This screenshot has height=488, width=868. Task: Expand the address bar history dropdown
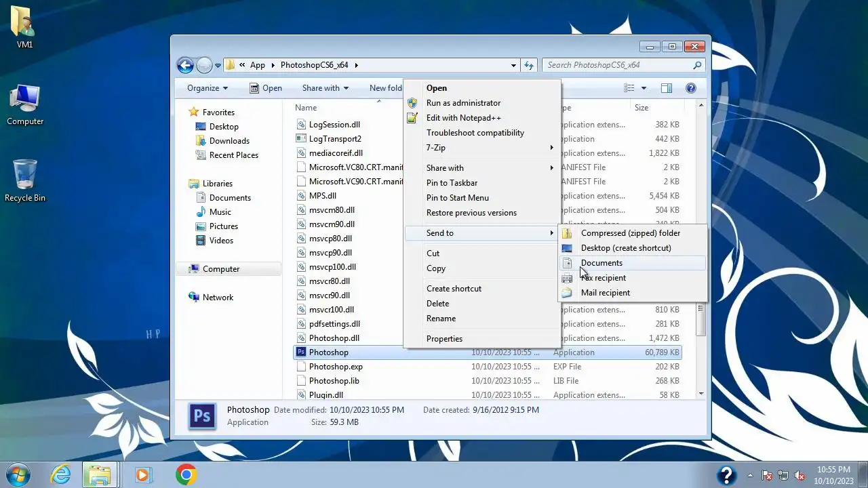coord(513,65)
